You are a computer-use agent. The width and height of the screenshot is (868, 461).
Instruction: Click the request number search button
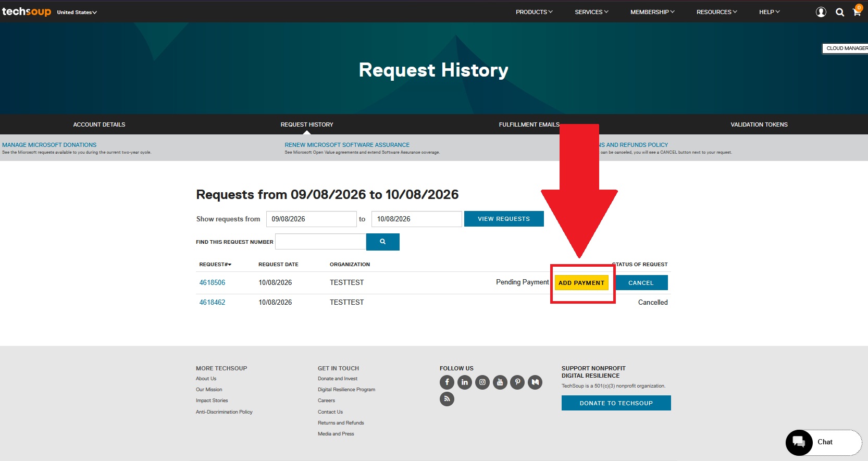click(383, 242)
